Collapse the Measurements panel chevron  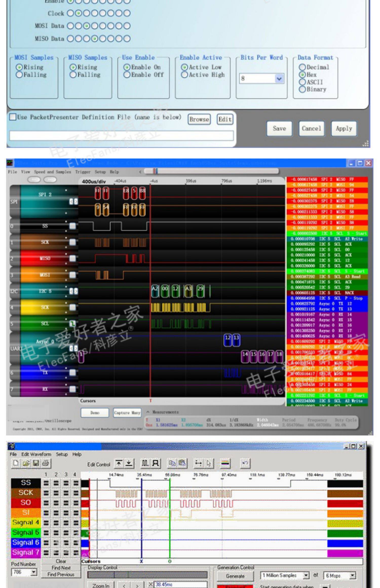[x=148, y=411]
